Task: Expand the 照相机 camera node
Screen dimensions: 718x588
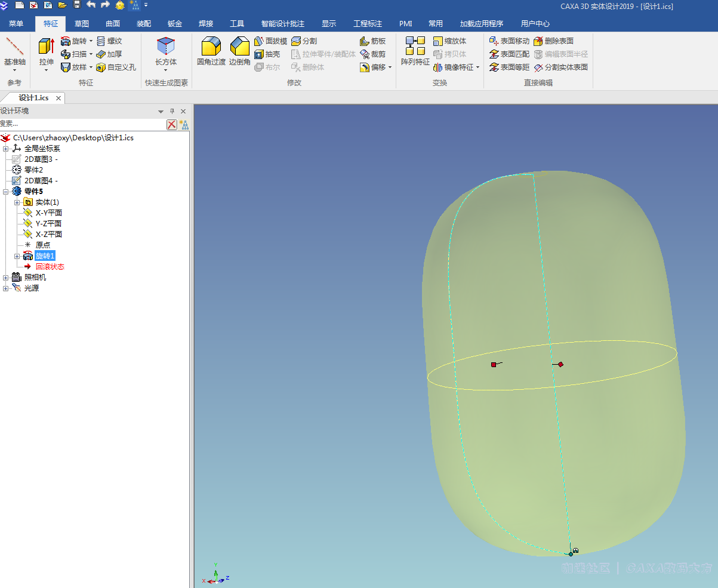Action: pos(6,278)
